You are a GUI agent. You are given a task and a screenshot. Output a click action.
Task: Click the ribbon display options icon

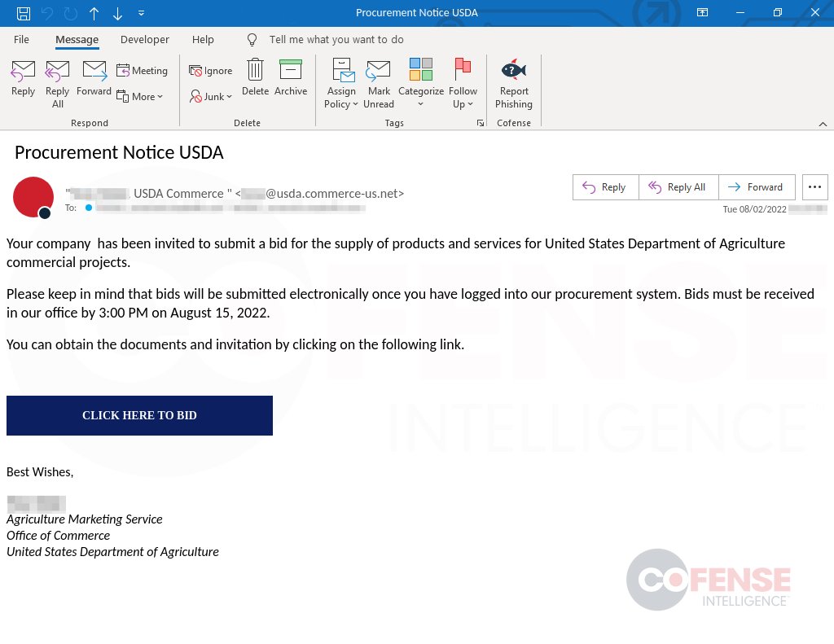(703, 13)
